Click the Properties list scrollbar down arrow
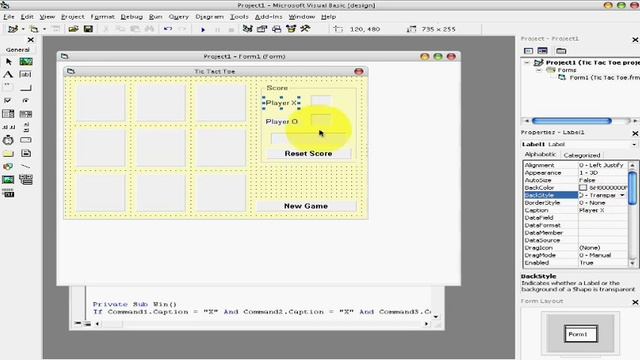This screenshot has height=360, width=640. [632, 263]
